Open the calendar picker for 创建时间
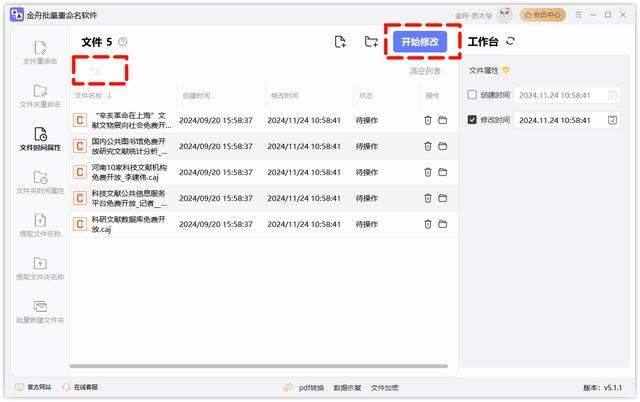This screenshot has width=640, height=402. (613, 95)
